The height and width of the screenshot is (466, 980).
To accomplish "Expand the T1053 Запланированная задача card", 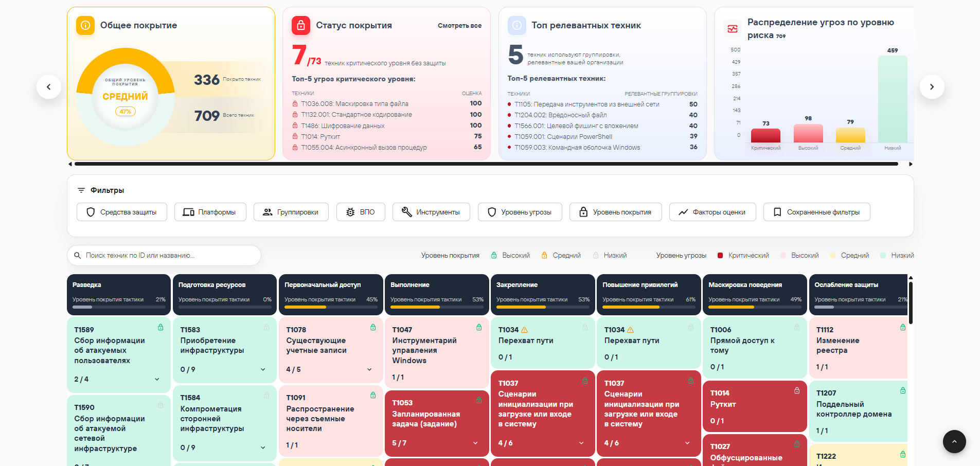I will pyautogui.click(x=475, y=443).
